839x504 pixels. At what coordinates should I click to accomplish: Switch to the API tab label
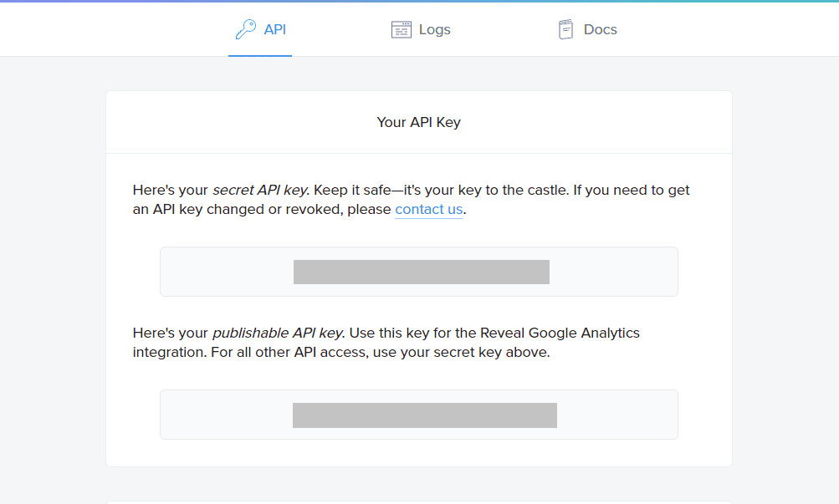click(x=275, y=30)
